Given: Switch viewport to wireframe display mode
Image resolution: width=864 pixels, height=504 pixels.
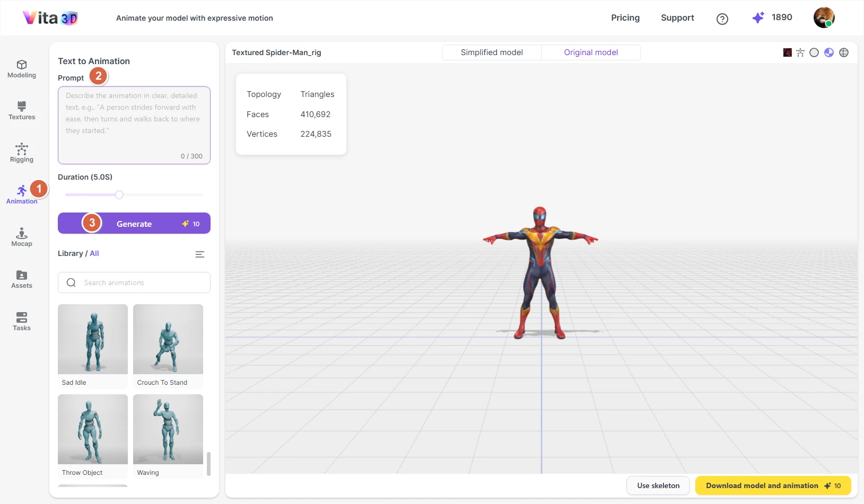Looking at the screenshot, I should coord(844,52).
